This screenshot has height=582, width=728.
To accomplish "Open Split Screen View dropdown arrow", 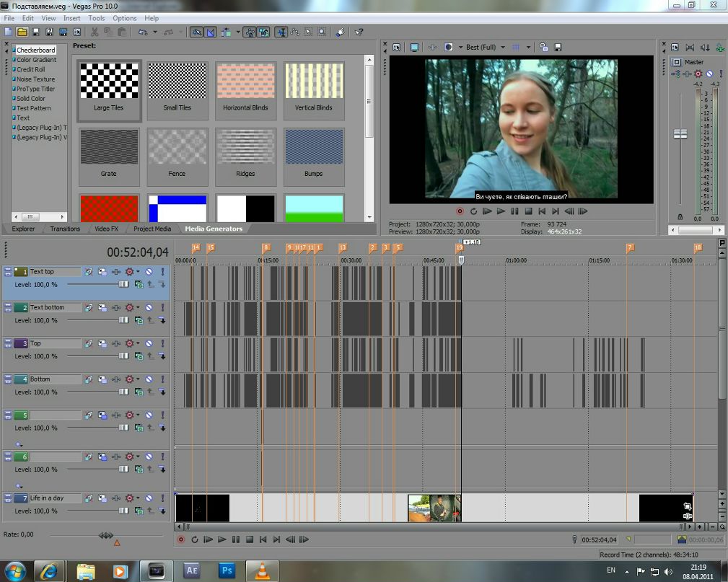I will tap(460, 48).
